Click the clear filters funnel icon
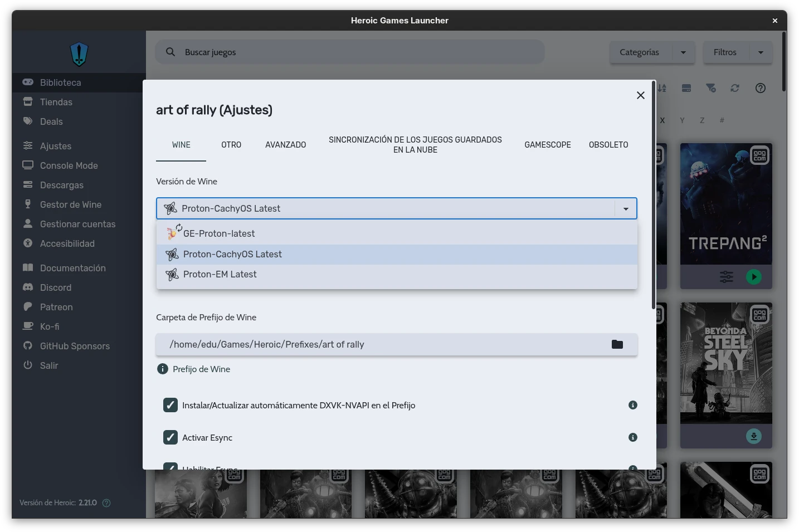Image resolution: width=799 pixels, height=532 pixels. click(710, 88)
